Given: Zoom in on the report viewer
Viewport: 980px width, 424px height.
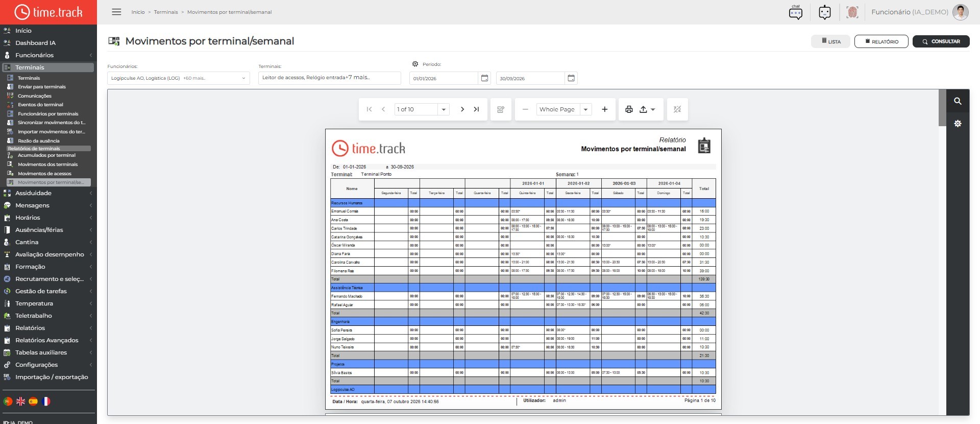Looking at the screenshot, I should click(604, 109).
